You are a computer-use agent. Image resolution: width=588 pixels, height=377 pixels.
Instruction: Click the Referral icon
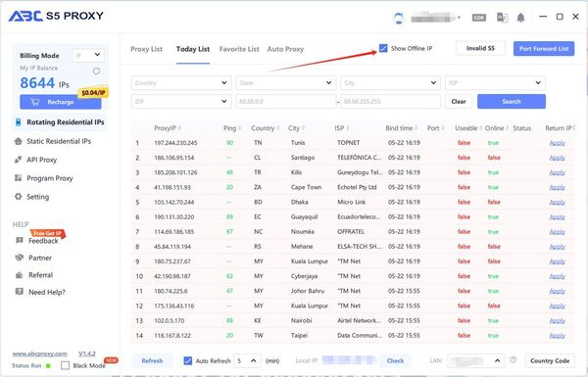tap(20, 275)
